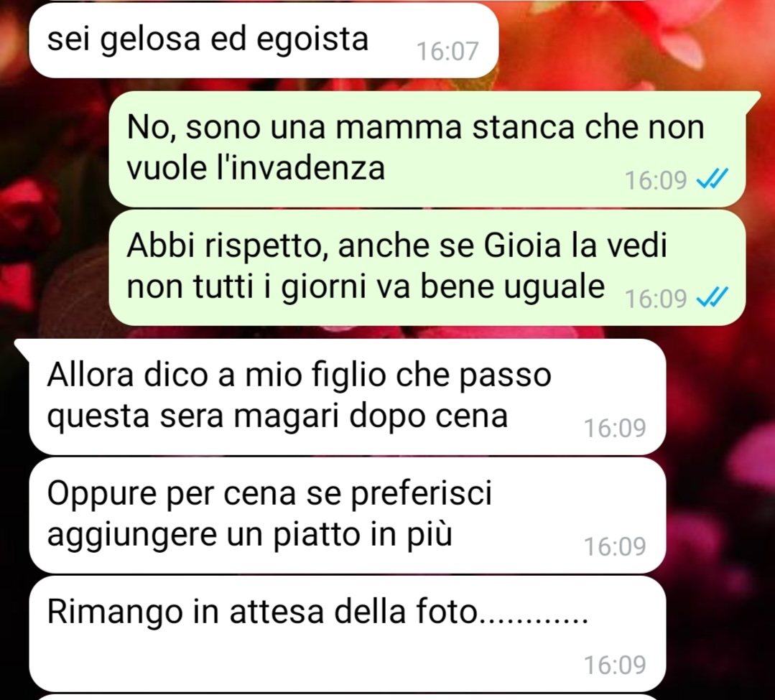Tap the name "Gioia" in the message

[x=522, y=246]
